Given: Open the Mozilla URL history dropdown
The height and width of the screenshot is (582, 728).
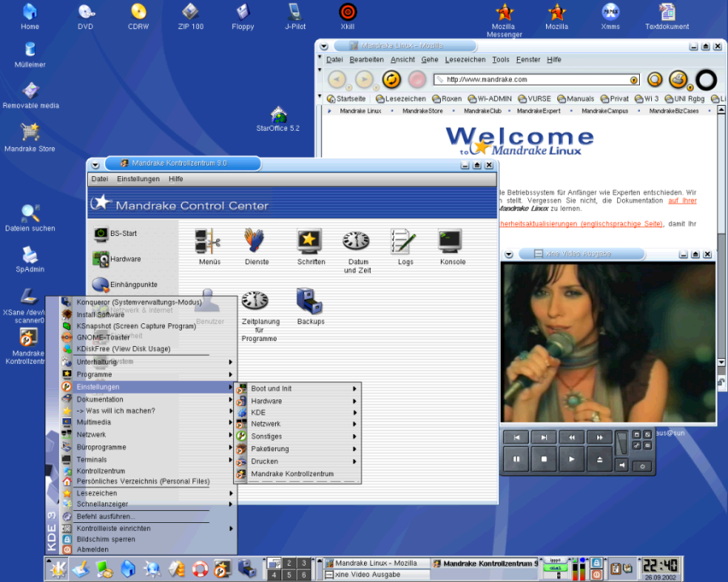Looking at the screenshot, I should pyautogui.click(x=633, y=80).
